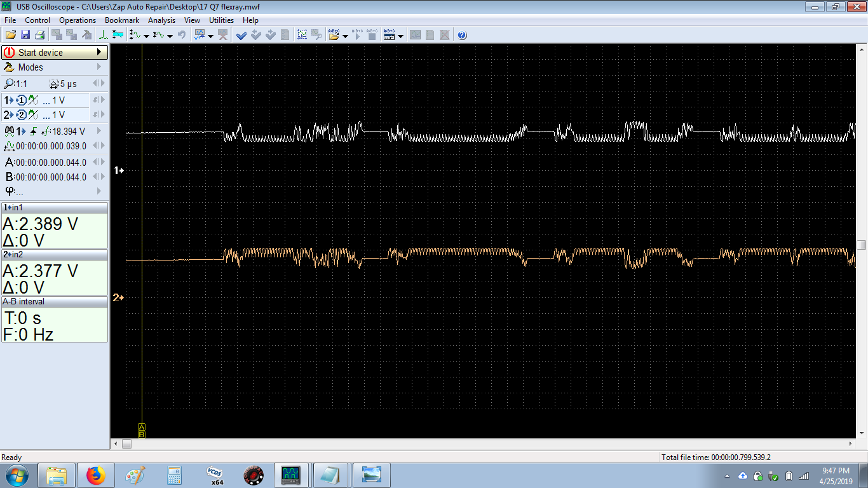Open the A:B+C script folder icon
Viewport: 868px width, 488px height.
point(333,35)
